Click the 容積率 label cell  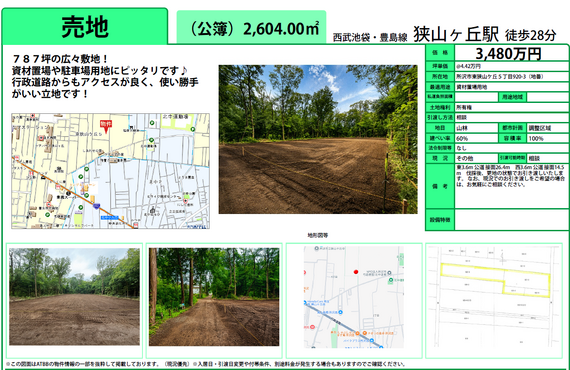[512, 138]
